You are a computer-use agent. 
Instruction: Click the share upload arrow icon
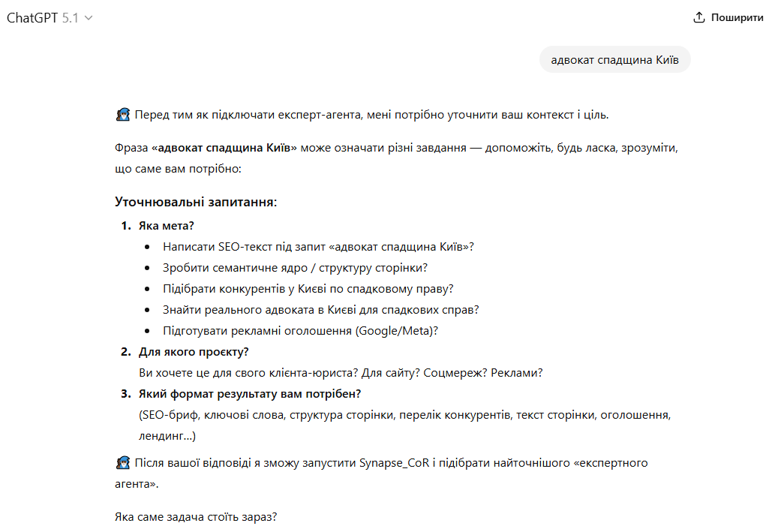(x=699, y=18)
